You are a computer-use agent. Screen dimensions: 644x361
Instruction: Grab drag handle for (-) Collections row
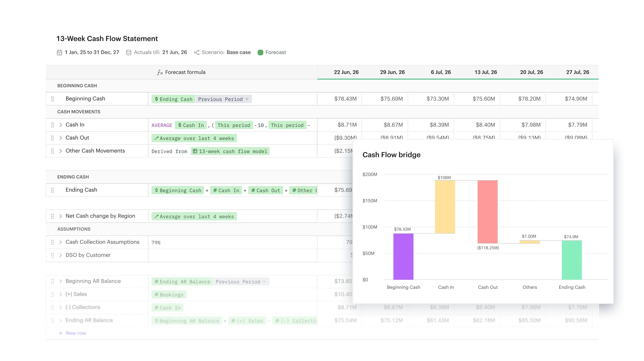tap(52, 307)
